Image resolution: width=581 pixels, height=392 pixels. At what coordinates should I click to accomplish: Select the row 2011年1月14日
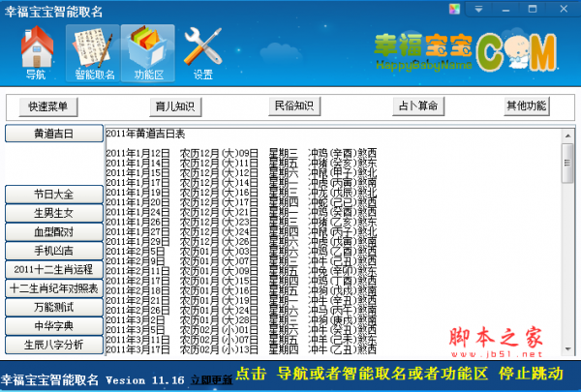[x=241, y=163]
